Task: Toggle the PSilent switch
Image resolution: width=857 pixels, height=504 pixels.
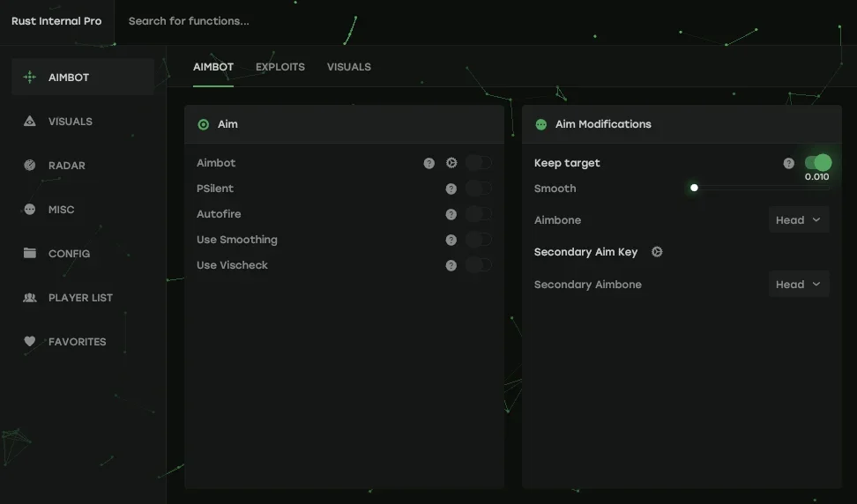Action: (479, 189)
